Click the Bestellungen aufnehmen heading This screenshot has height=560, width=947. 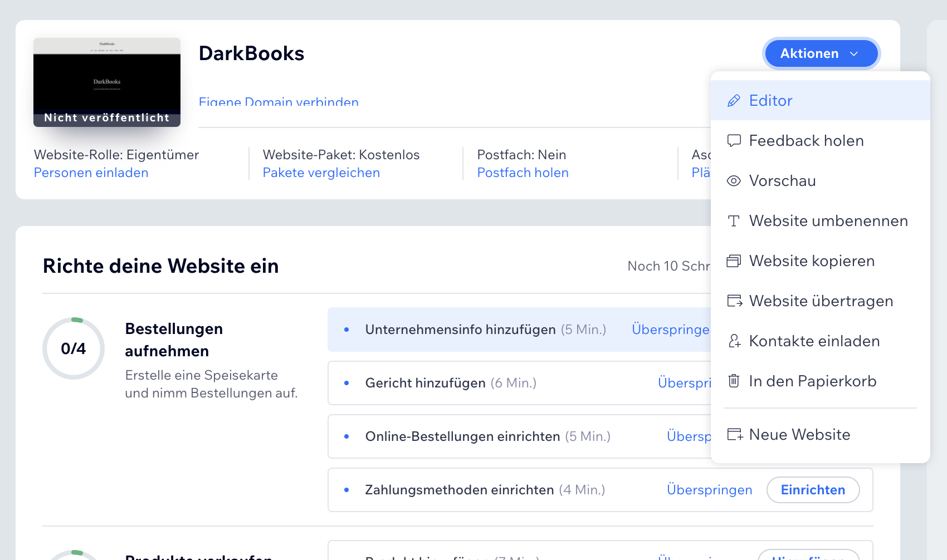coord(174,340)
